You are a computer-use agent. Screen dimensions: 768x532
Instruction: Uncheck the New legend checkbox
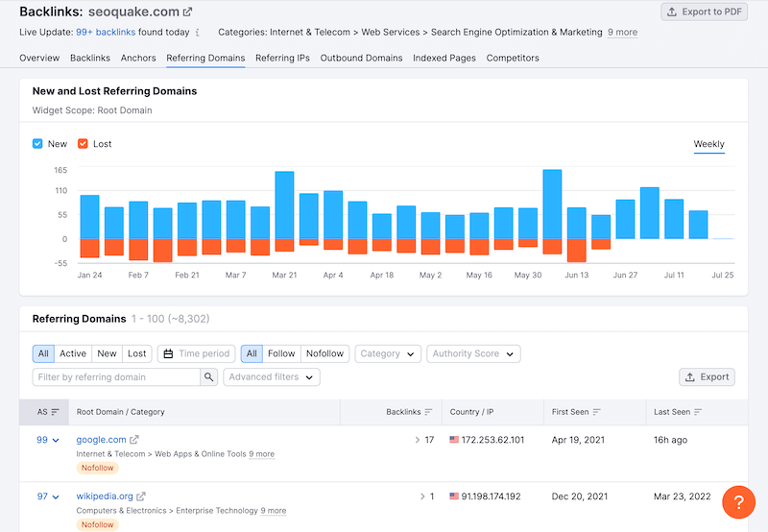[x=37, y=144]
